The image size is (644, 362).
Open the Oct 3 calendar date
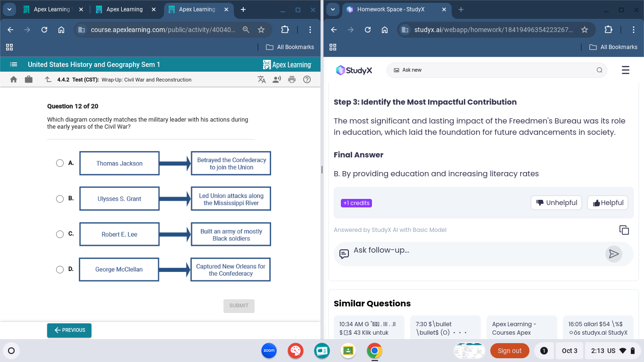[570, 351]
